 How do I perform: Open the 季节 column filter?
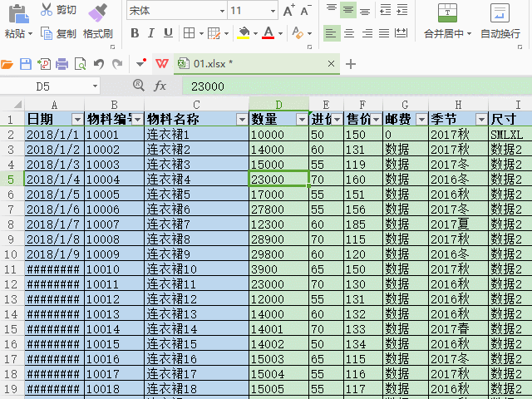(x=481, y=120)
